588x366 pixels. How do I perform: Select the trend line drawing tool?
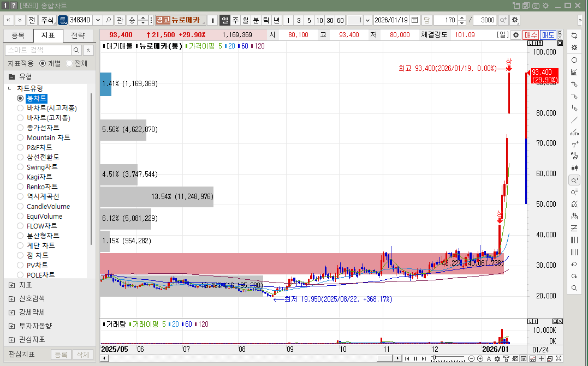coord(574,120)
